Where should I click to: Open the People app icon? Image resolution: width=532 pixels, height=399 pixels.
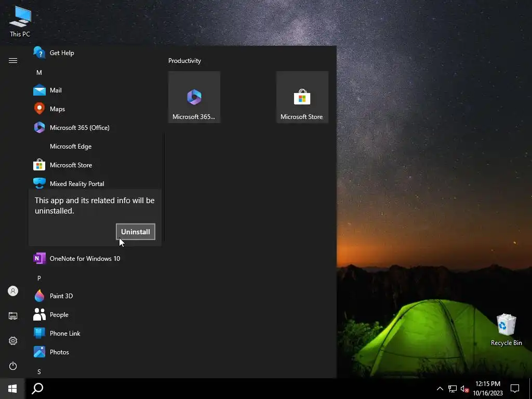(39, 314)
